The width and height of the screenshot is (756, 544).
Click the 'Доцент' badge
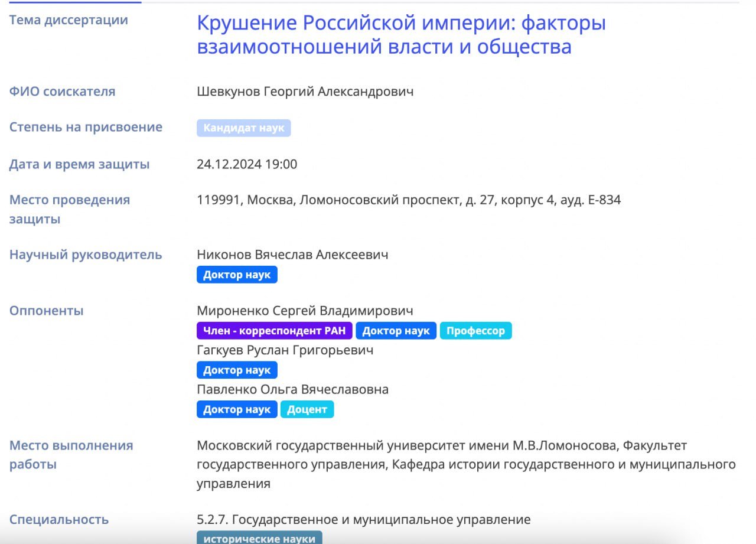307,409
